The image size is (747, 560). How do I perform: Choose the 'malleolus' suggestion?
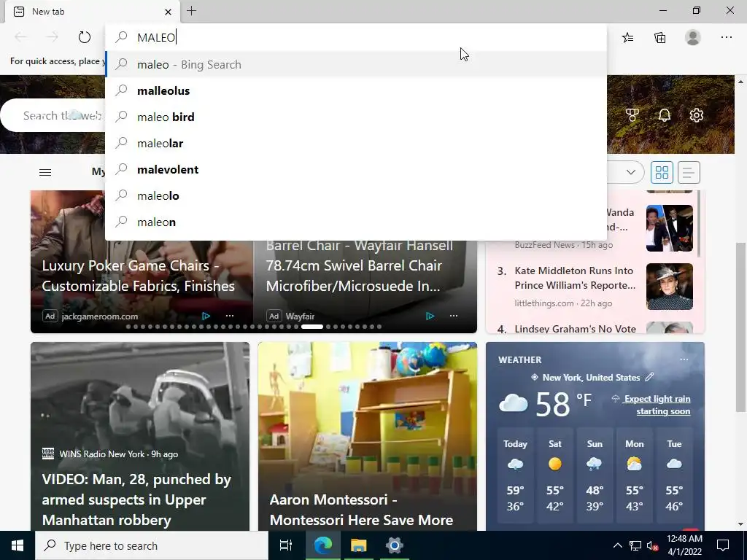coord(356,90)
